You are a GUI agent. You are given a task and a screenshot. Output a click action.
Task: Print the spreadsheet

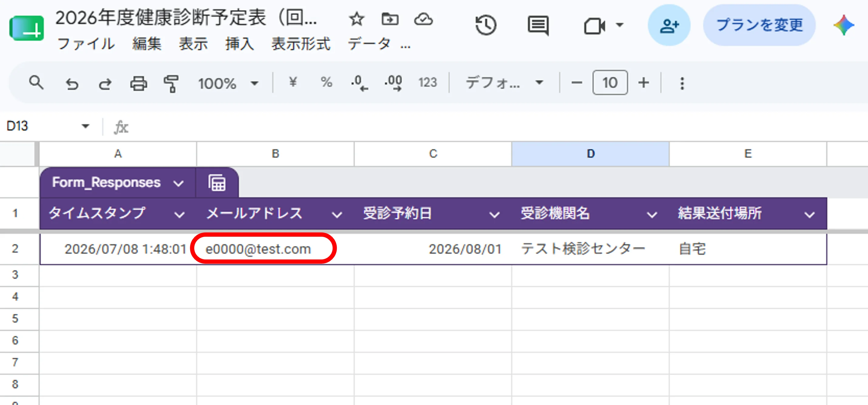point(138,83)
